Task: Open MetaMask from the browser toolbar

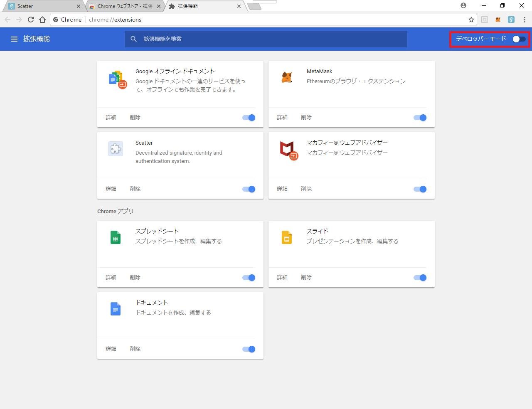Action: tap(498, 20)
